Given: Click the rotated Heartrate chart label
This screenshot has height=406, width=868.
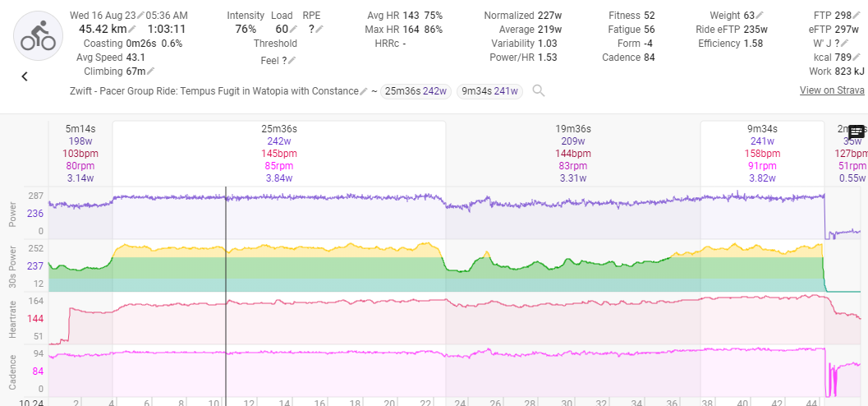Looking at the screenshot, I should 13,319.
